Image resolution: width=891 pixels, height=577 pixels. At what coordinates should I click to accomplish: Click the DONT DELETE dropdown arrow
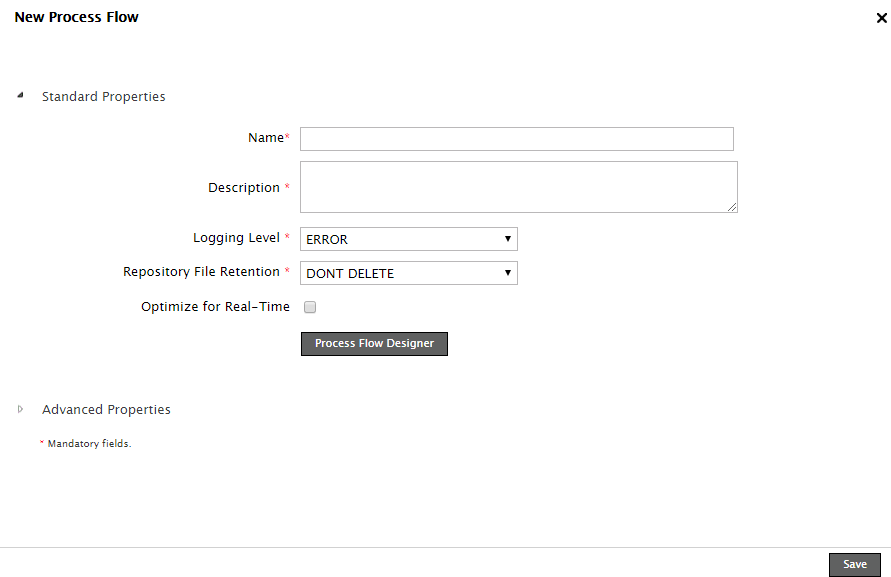[508, 273]
